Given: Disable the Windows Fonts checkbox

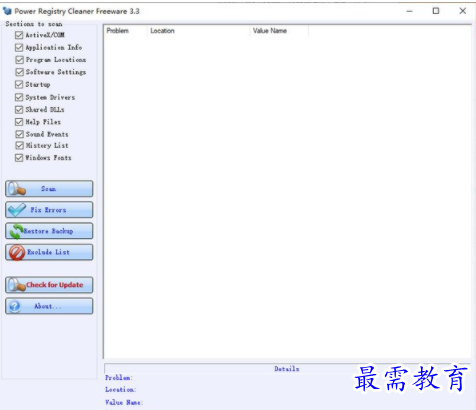Looking at the screenshot, I should (x=19, y=158).
